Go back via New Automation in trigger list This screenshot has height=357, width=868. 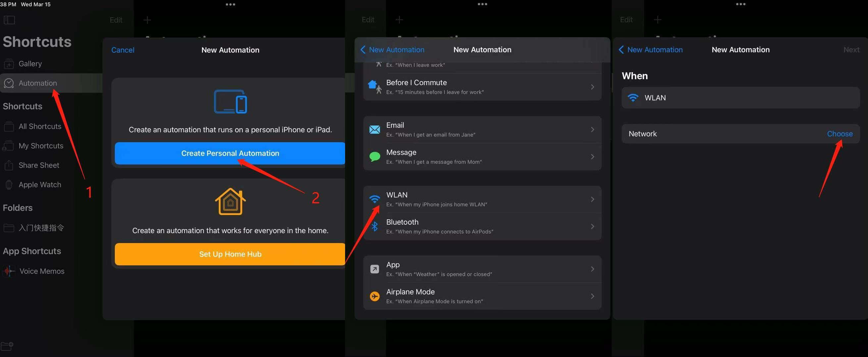click(392, 50)
